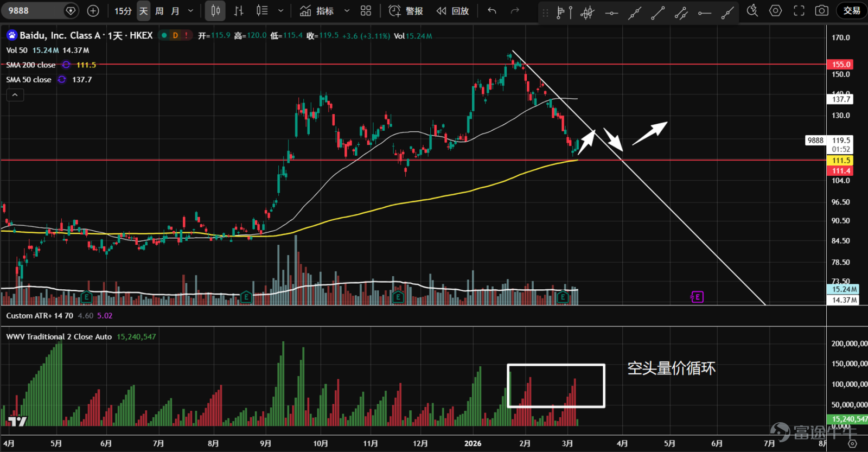This screenshot has width=868, height=452.
Task: Click the refresh icon beside SMA 200 close
Action: point(66,65)
